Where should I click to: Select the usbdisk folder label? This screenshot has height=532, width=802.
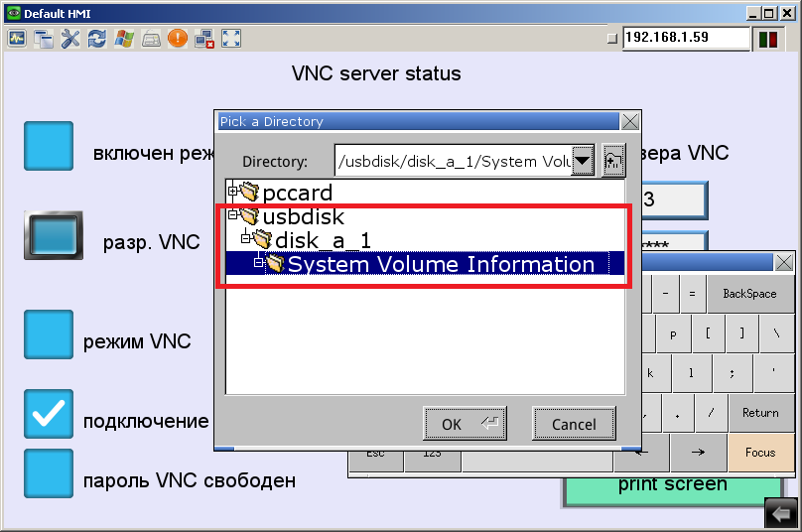coord(304,216)
